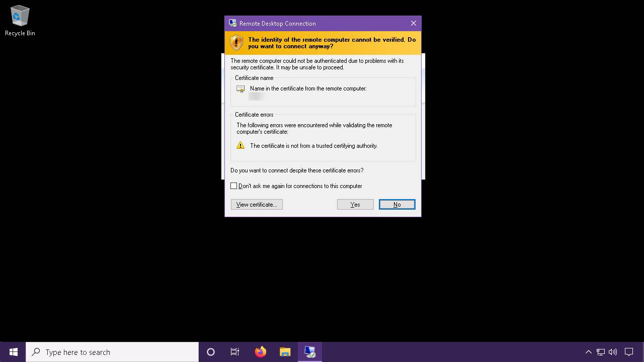
Task: Open the volume control in the tray
Action: (613, 352)
